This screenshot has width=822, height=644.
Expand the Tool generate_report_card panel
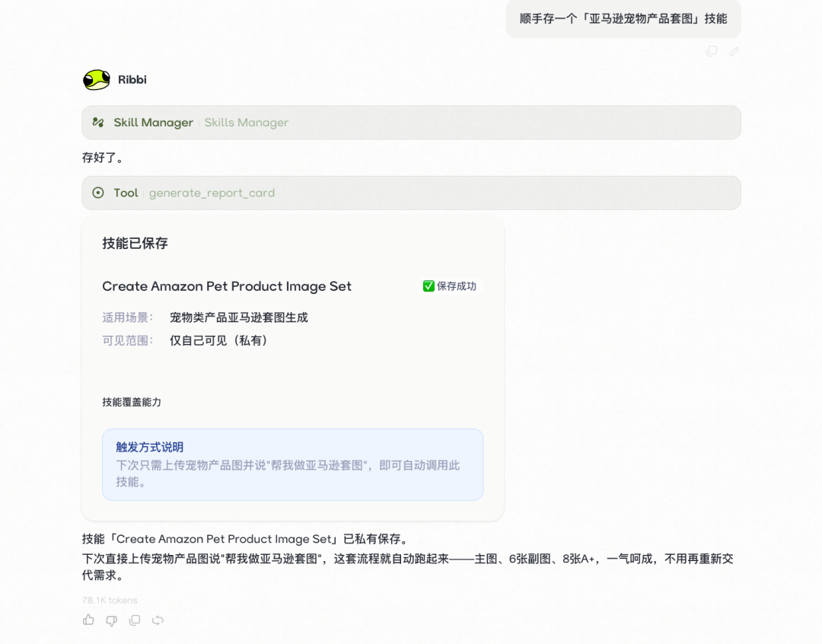(411, 193)
